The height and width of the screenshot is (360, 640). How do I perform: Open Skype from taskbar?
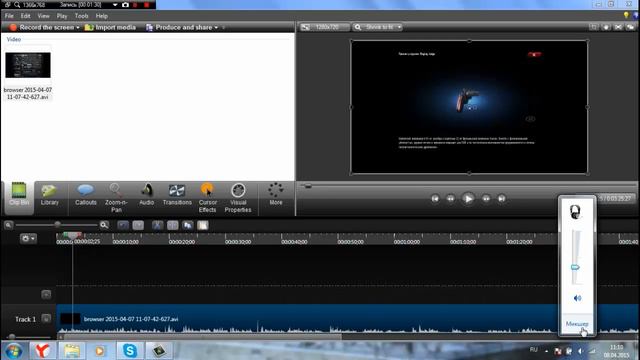130,351
